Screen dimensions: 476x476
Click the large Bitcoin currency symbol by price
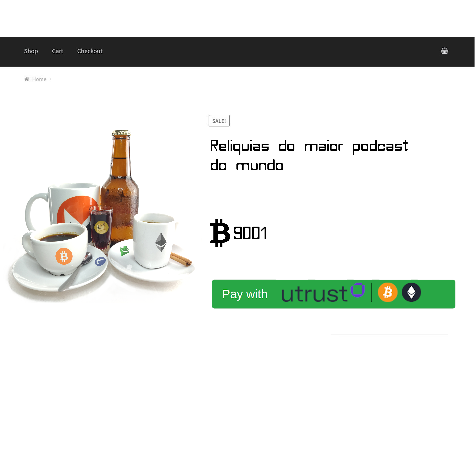coord(220,233)
